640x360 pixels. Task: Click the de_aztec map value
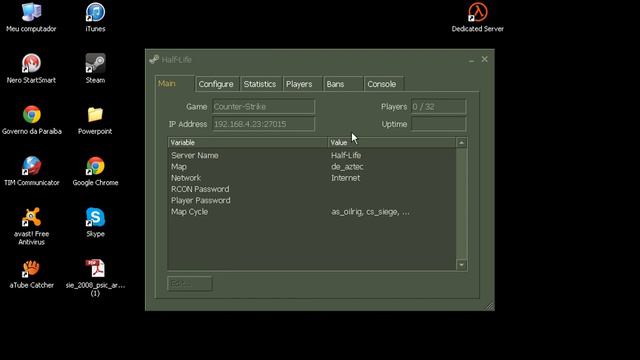347,167
